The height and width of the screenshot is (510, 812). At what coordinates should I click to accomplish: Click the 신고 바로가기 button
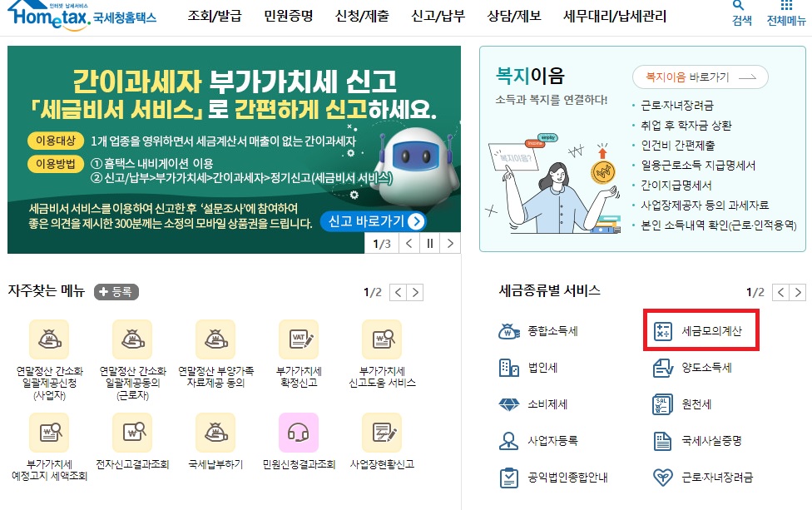tap(374, 221)
